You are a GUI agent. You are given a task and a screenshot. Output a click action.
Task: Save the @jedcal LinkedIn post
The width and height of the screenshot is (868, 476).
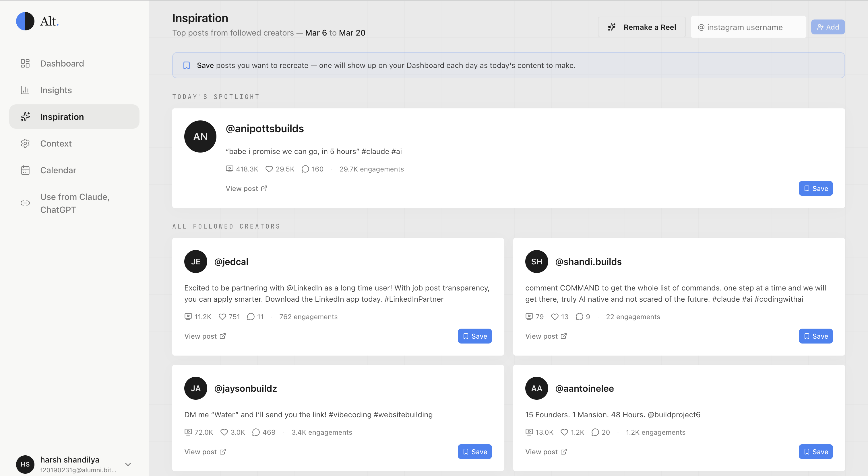(474, 336)
